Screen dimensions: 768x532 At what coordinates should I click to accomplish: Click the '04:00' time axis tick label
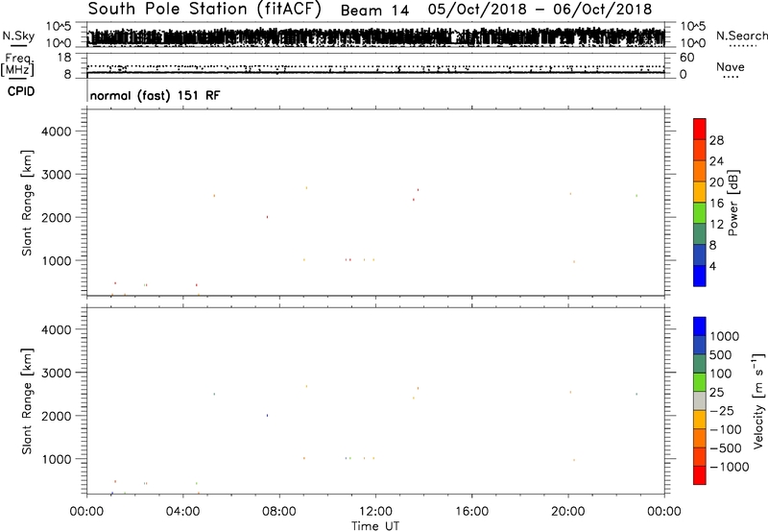point(182,512)
